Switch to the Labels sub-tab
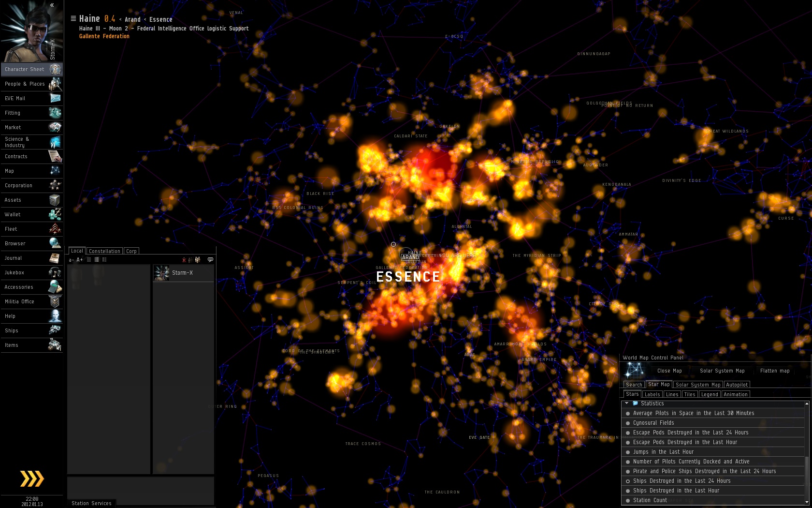812x508 pixels. (x=652, y=394)
